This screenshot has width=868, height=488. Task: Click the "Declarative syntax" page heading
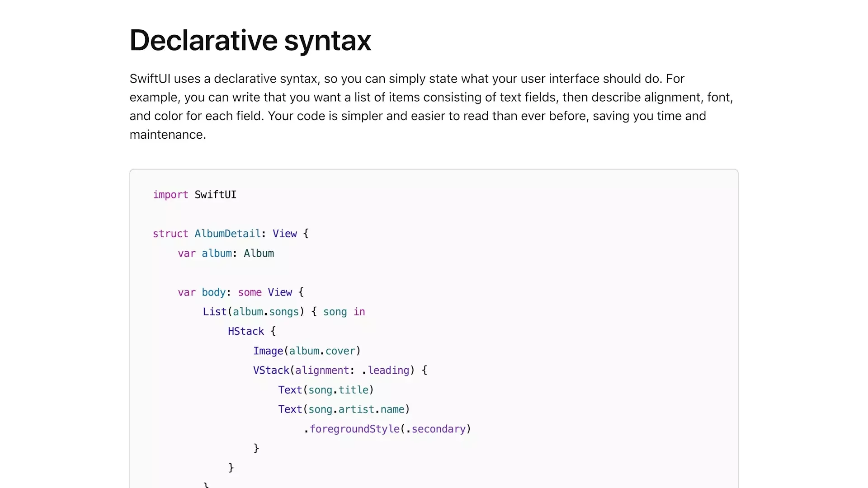click(250, 40)
